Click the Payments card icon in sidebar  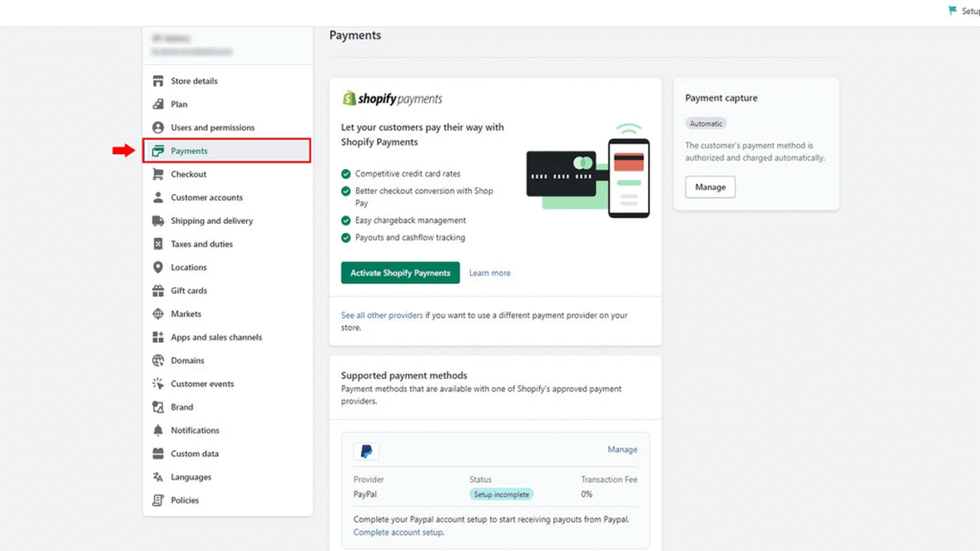coord(158,150)
